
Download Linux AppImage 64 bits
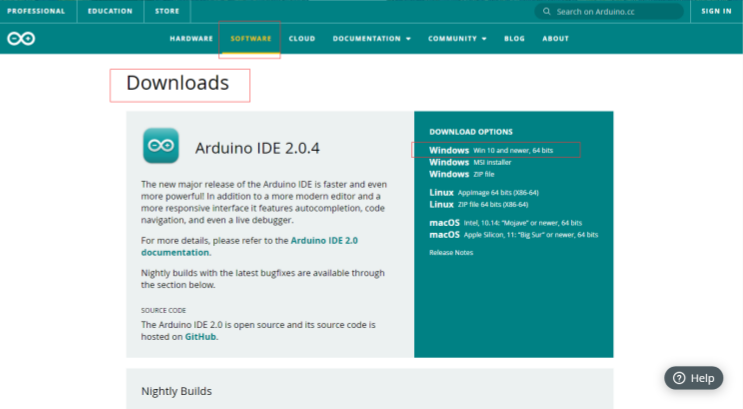484,192
